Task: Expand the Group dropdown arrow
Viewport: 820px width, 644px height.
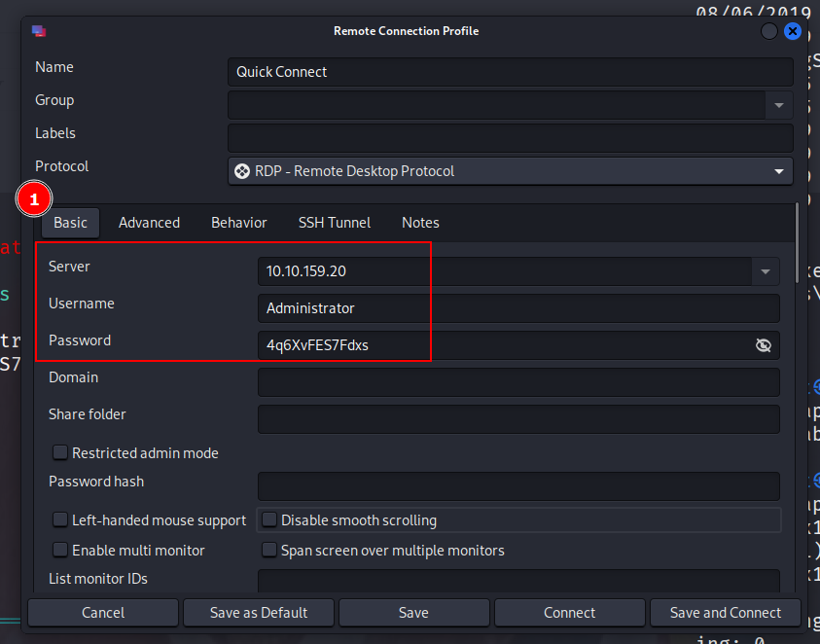Action: (x=778, y=105)
